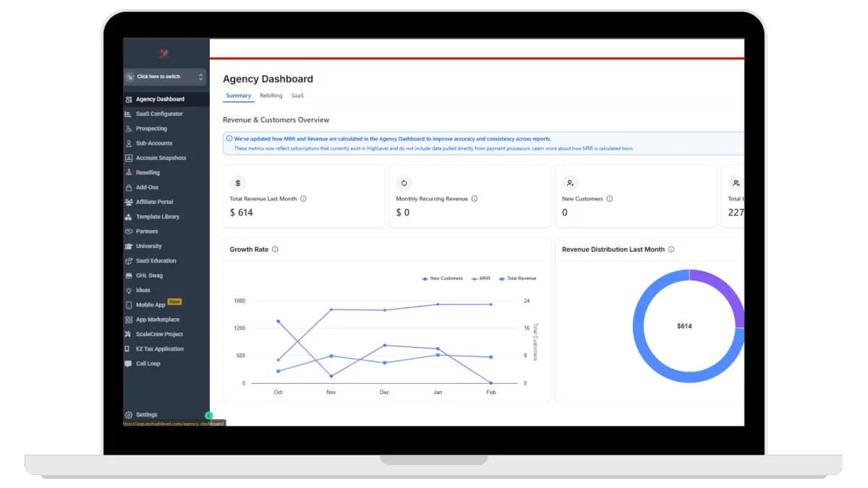Click the Oct label on chart axis

278,393
